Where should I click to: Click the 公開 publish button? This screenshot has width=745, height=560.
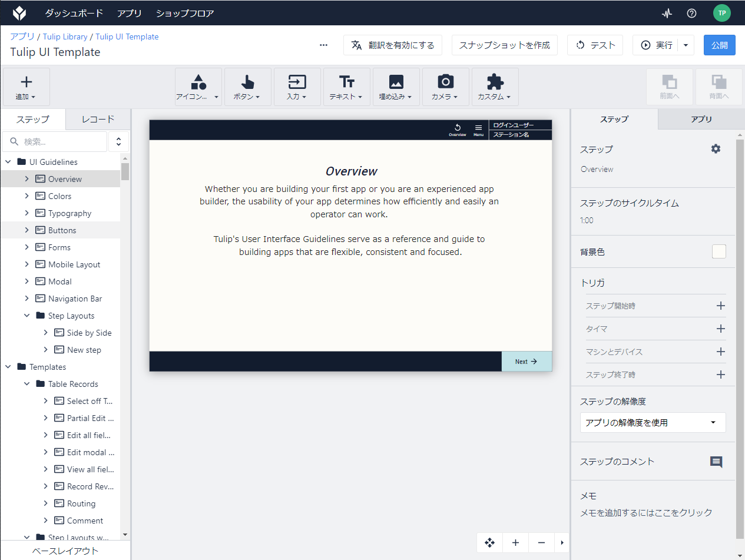click(x=720, y=45)
